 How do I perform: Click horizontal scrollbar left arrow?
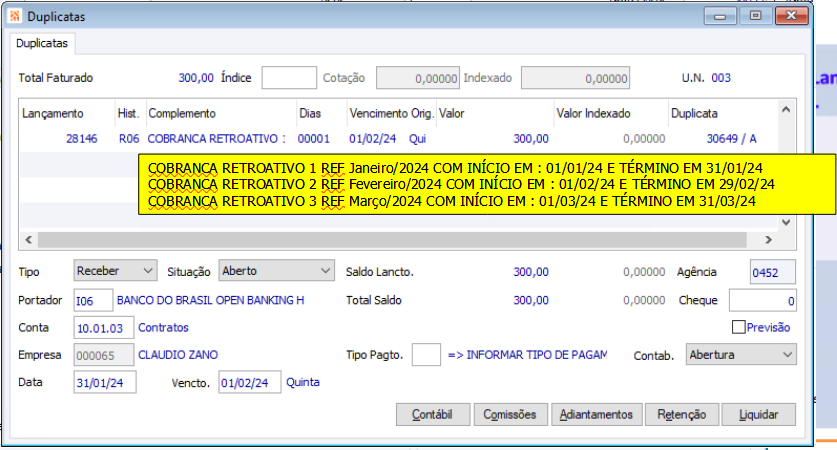click(x=29, y=240)
